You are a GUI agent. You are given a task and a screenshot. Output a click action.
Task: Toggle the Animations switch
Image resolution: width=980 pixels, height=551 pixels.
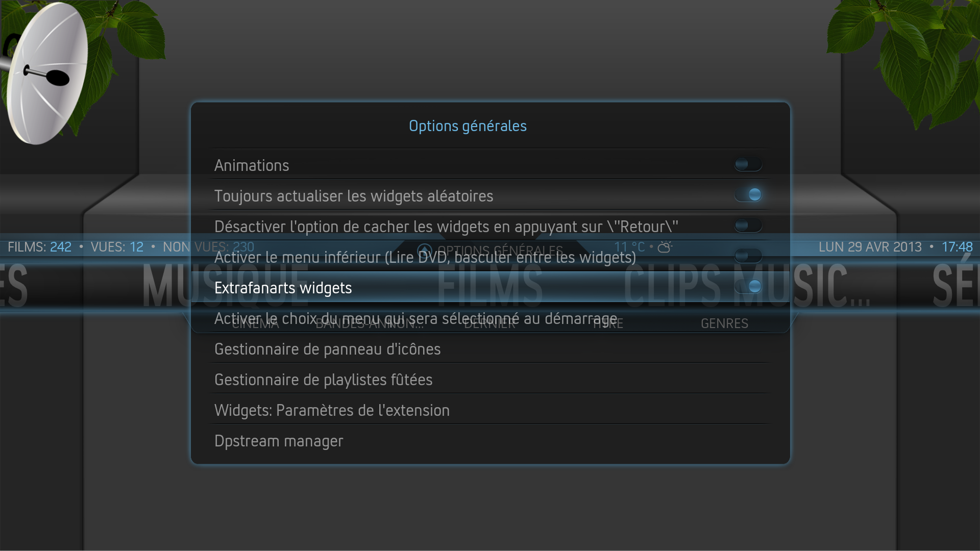point(748,164)
